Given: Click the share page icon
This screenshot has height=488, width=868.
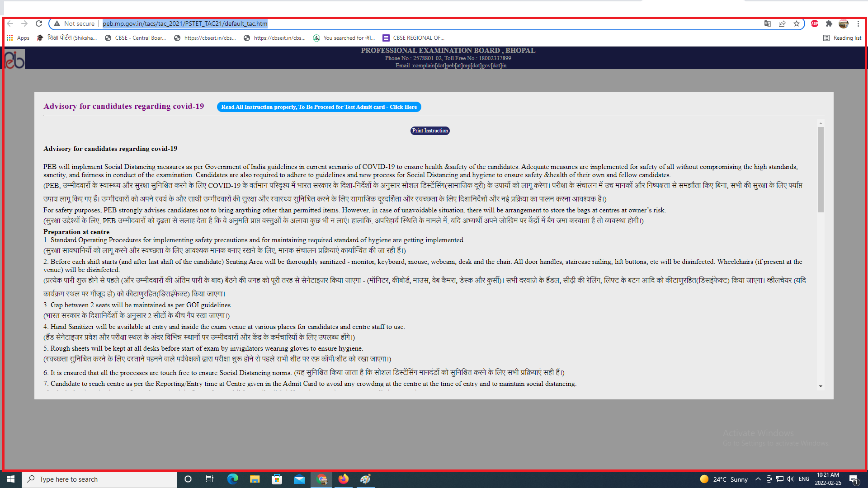Looking at the screenshot, I should coord(782,23).
